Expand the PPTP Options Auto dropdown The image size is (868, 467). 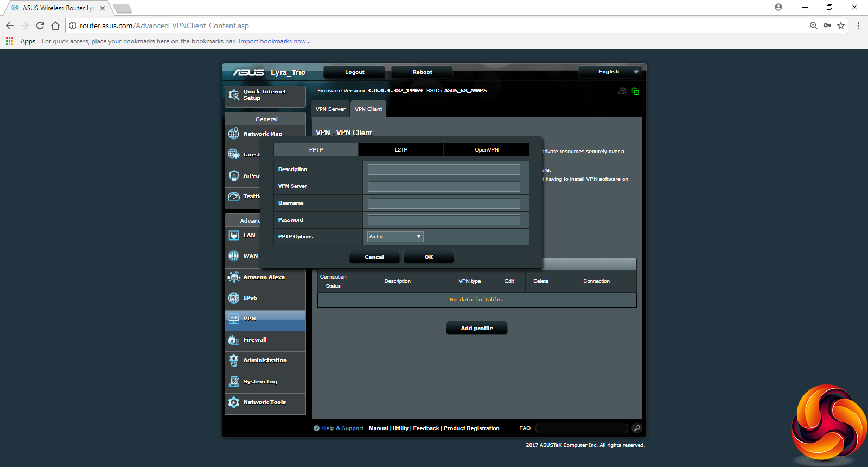click(395, 237)
